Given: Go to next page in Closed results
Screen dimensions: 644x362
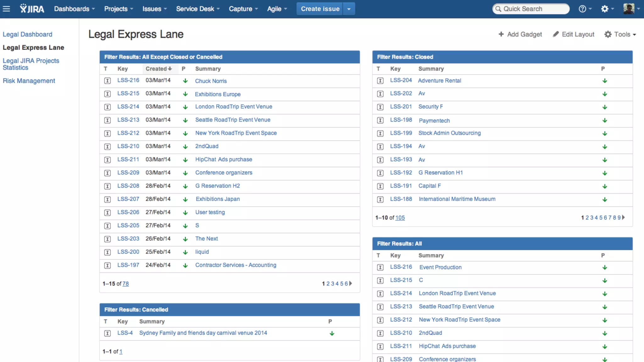Looking at the screenshot, I should tap(624, 217).
